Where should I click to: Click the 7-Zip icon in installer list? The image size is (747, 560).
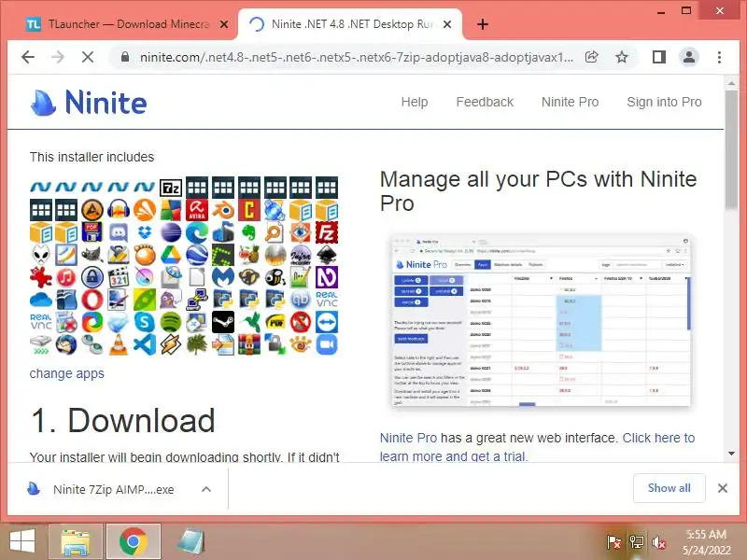point(171,188)
